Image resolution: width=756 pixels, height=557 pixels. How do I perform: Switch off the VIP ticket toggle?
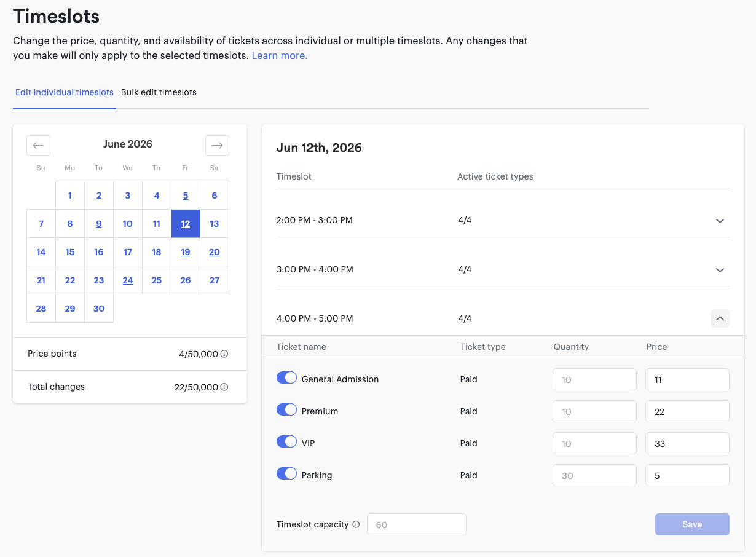tap(287, 442)
